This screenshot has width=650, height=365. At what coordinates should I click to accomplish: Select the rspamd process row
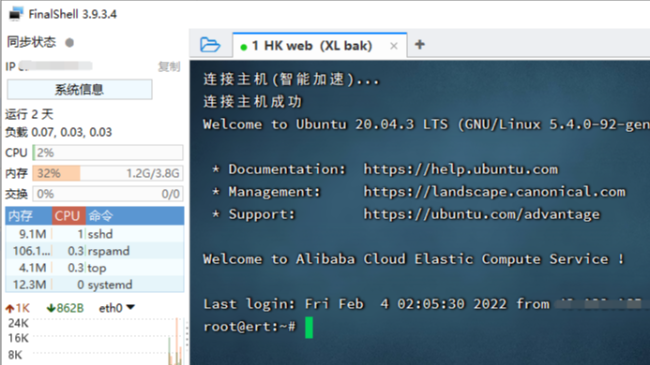95,251
